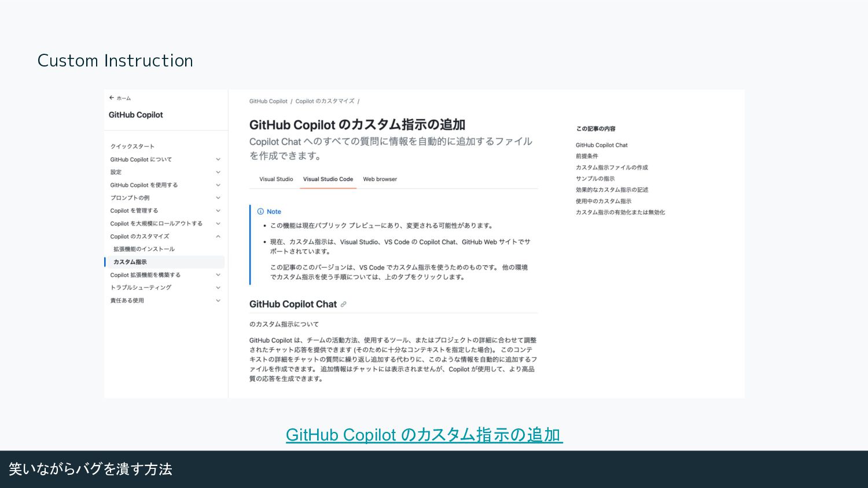Image resolution: width=868 pixels, height=488 pixels.
Task: Jump to カスタム指示の有効化または無効化 section
Action: pos(620,212)
